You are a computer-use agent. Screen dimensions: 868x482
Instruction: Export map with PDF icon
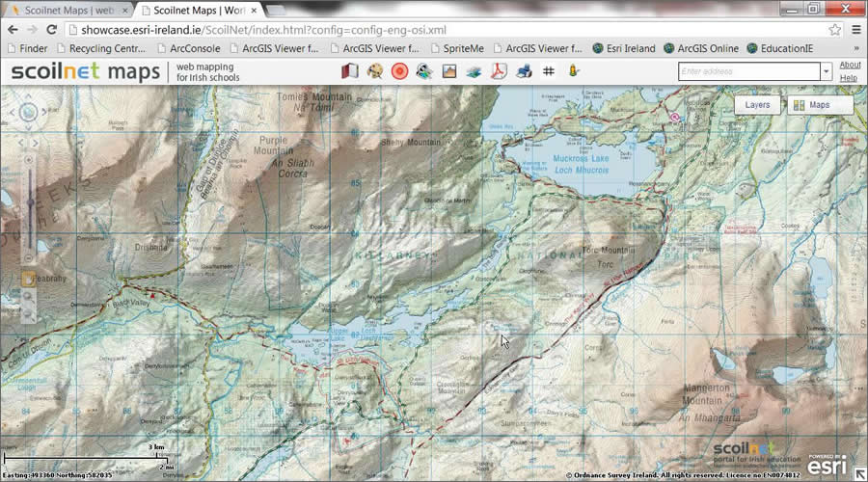click(499, 71)
